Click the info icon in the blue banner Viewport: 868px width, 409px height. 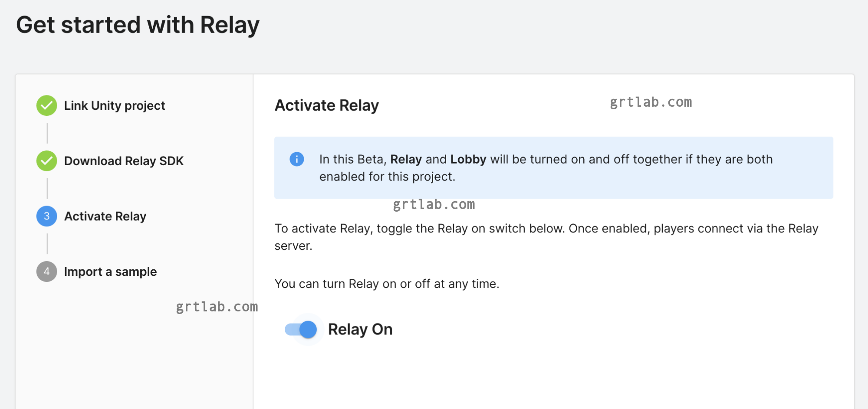(x=297, y=160)
